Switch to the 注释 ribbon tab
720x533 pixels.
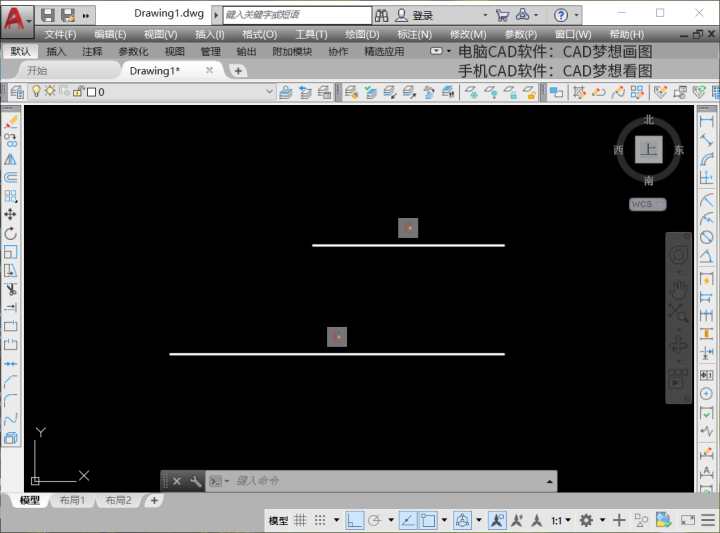(x=92, y=51)
